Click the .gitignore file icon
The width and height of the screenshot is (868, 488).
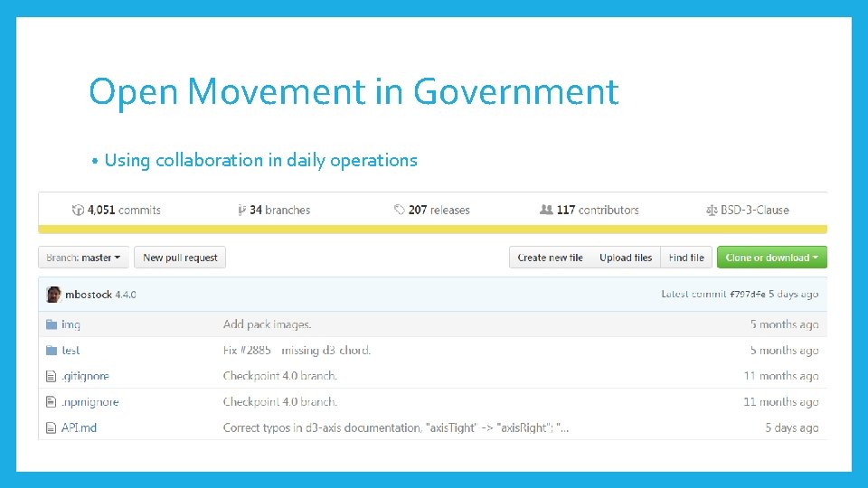coord(51,376)
